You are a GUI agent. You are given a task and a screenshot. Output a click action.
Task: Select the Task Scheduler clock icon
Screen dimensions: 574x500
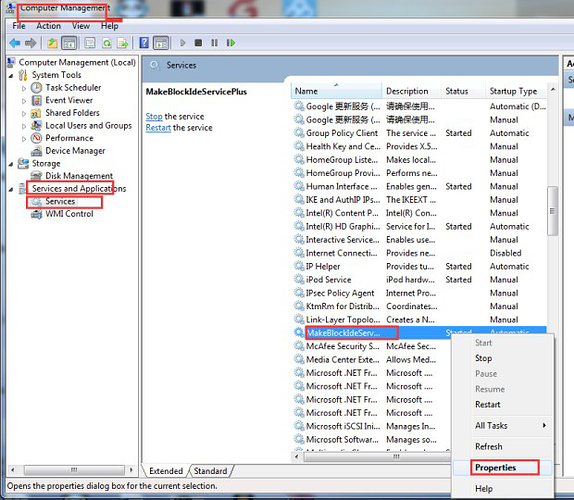tap(37, 88)
